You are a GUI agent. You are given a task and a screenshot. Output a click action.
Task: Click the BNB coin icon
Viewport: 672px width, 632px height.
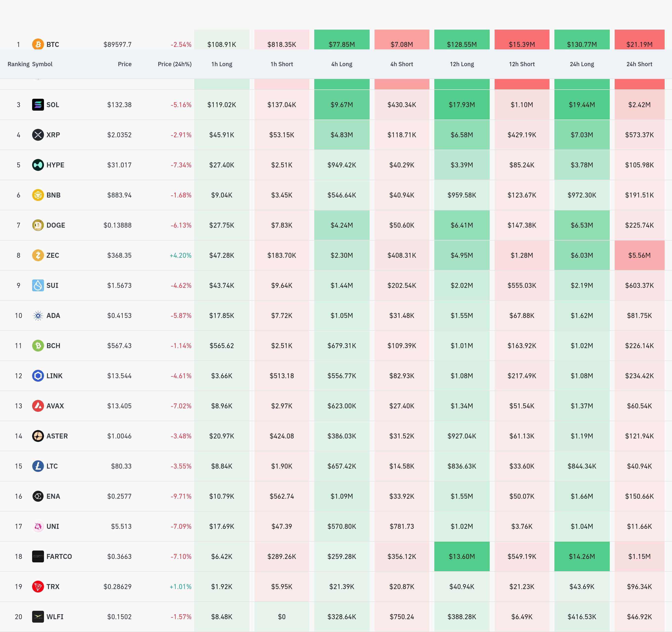(x=38, y=195)
